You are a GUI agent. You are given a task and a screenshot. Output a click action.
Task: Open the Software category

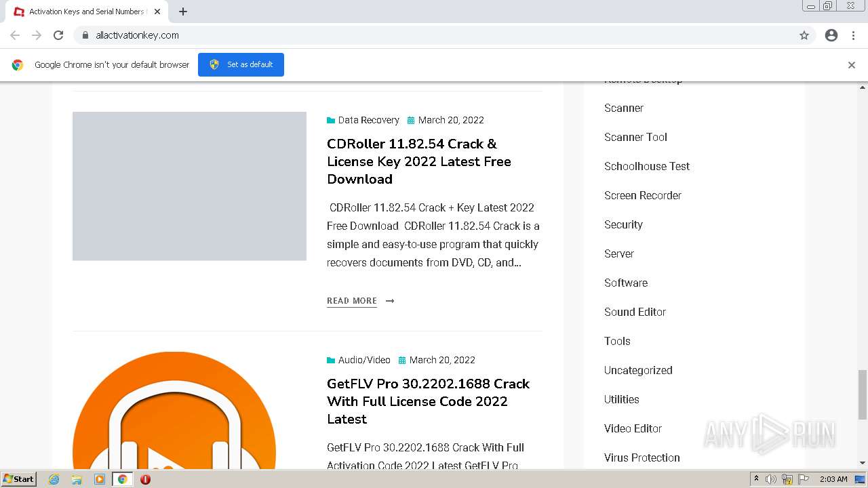click(626, 283)
